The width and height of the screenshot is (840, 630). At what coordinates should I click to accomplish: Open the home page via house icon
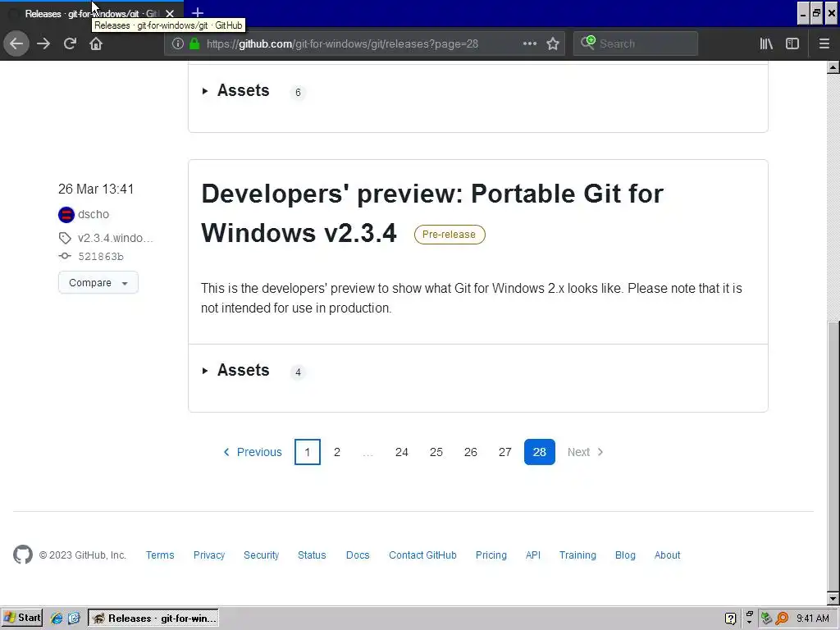[x=96, y=43]
